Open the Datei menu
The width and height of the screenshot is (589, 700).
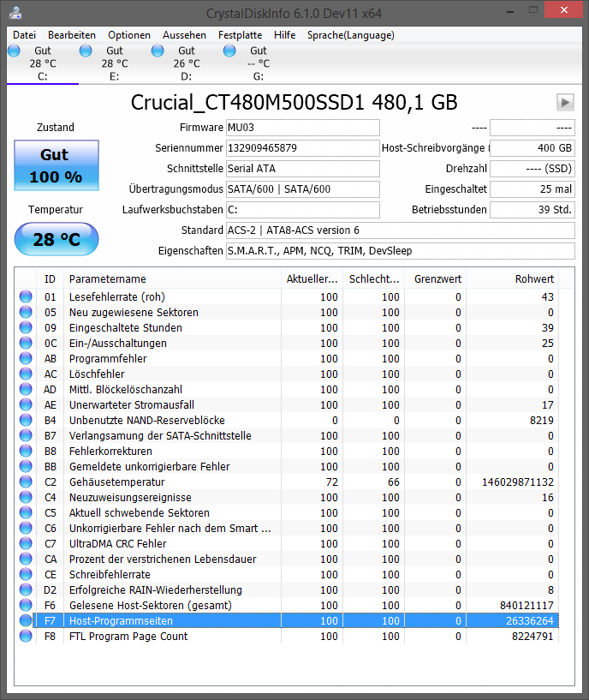[x=24, y=35]
